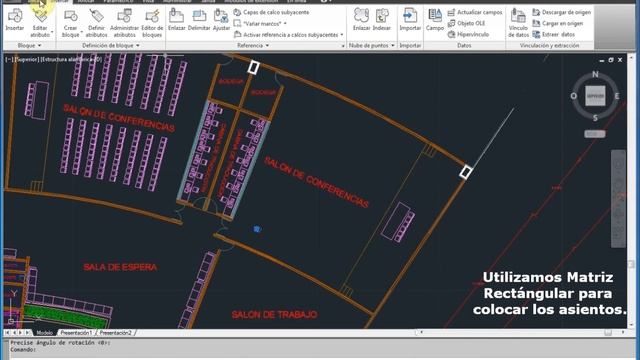Viewport: 640px width, 360px height.
Task: Click horizontal scrollbar right arrow
Action: (x=623, y=333)
